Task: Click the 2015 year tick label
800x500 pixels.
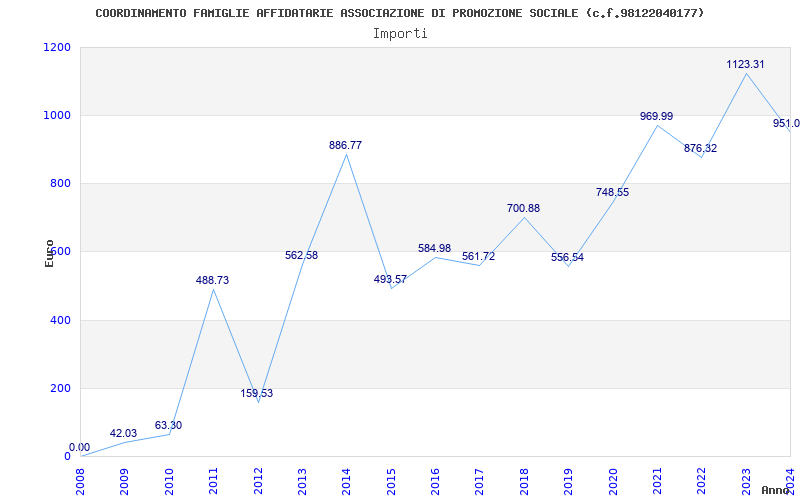Action: (x=391, y=482)
